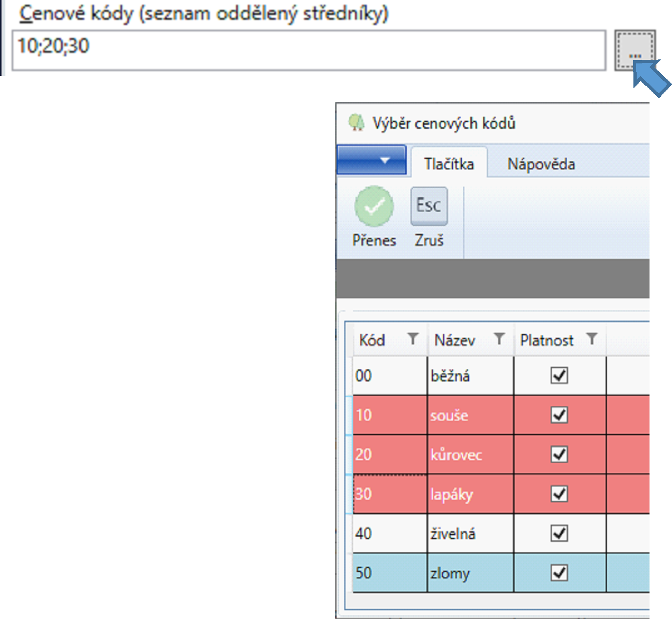Viewport: 672px width, 619px height.
Task: Click the Kód column header
Action: [x=372, y=340]
